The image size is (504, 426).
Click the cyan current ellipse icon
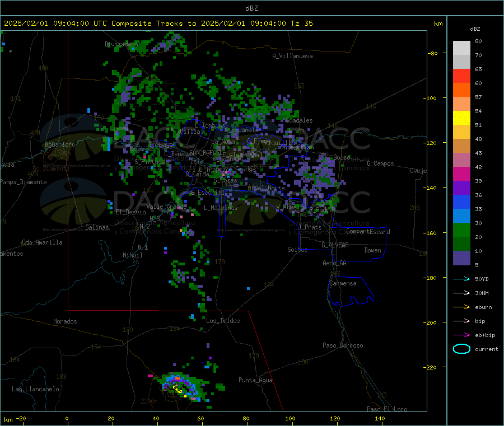[x=461, y=349]
